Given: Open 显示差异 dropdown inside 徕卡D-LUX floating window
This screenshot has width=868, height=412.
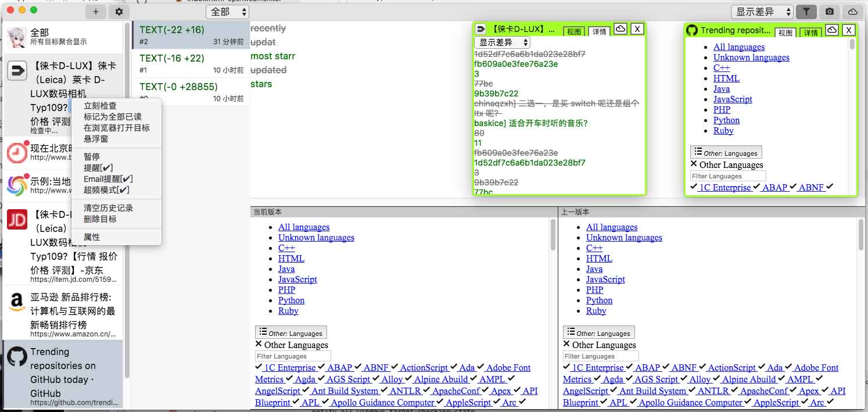Looking at the screenshot, I should [x=503, y=42].
